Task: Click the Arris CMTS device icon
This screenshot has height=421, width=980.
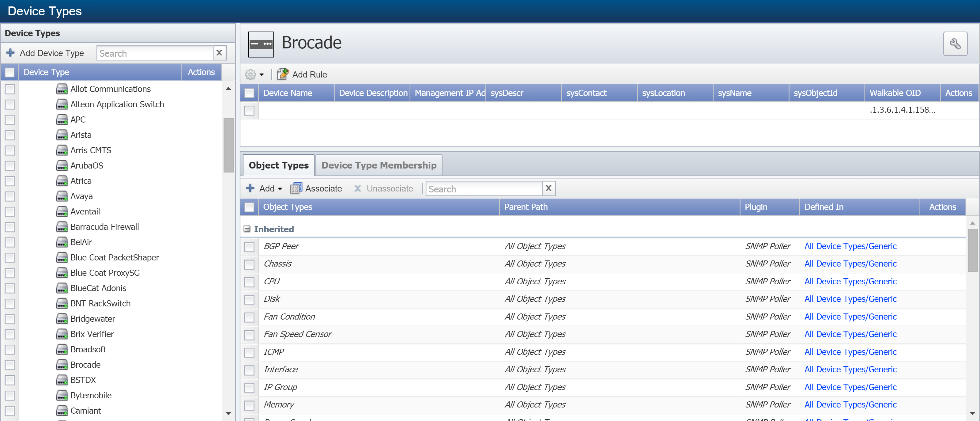Action: tap(62, 150)
